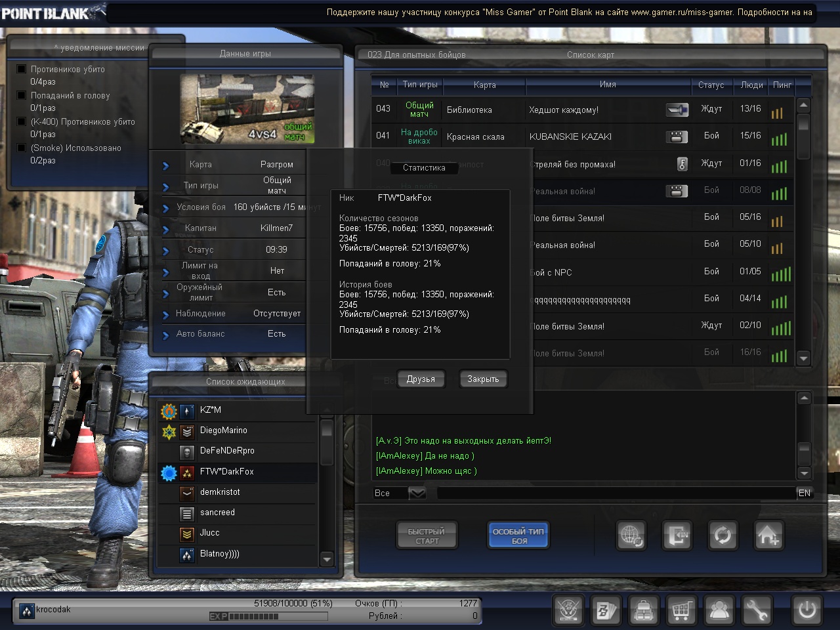The image size is (840, 630).
Task: Refresh the room list with arrows icon
Action: pos(723,535)
